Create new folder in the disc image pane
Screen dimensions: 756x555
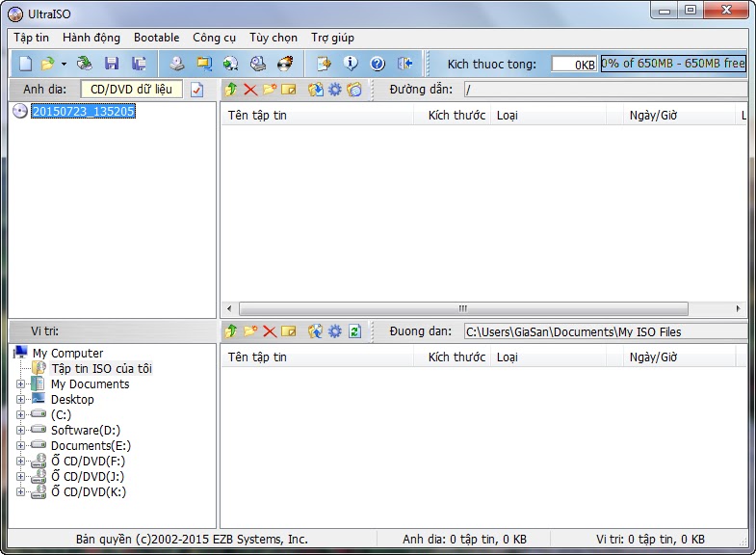(270, 90)
